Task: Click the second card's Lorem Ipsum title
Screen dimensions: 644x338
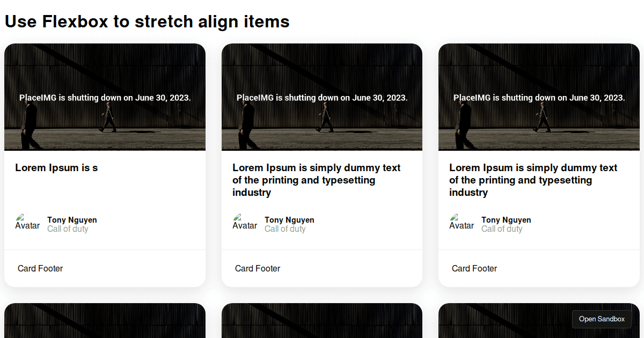Action: tap(317, 180)
